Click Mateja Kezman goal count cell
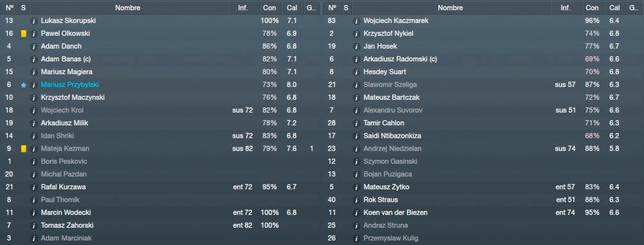644x245 pixels. 312,148
